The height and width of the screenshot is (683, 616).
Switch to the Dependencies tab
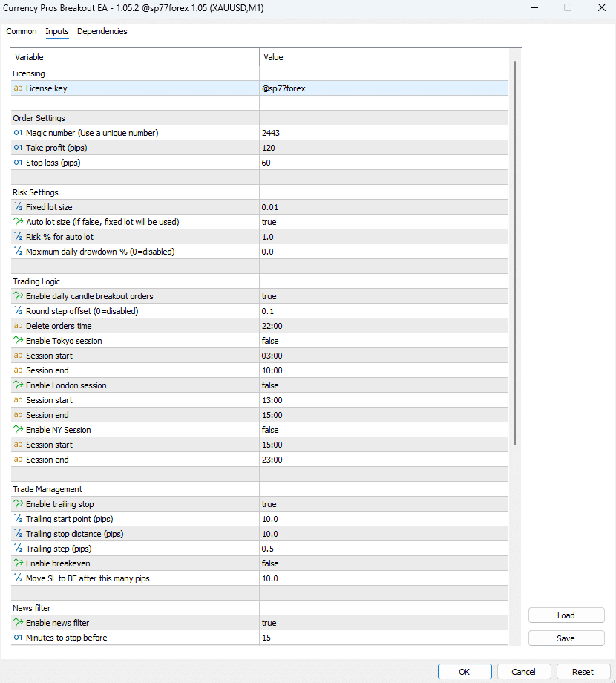coord(102,31)
